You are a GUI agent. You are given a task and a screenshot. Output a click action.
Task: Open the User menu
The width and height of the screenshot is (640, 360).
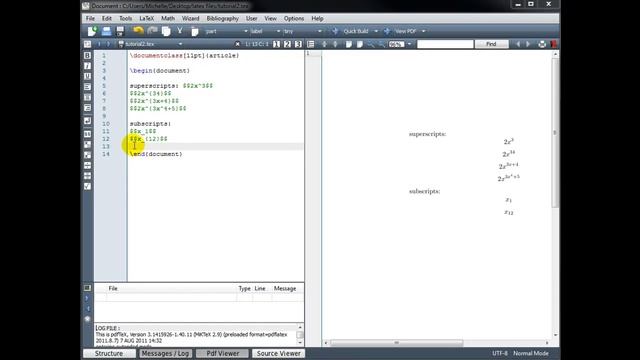point(252,18)
